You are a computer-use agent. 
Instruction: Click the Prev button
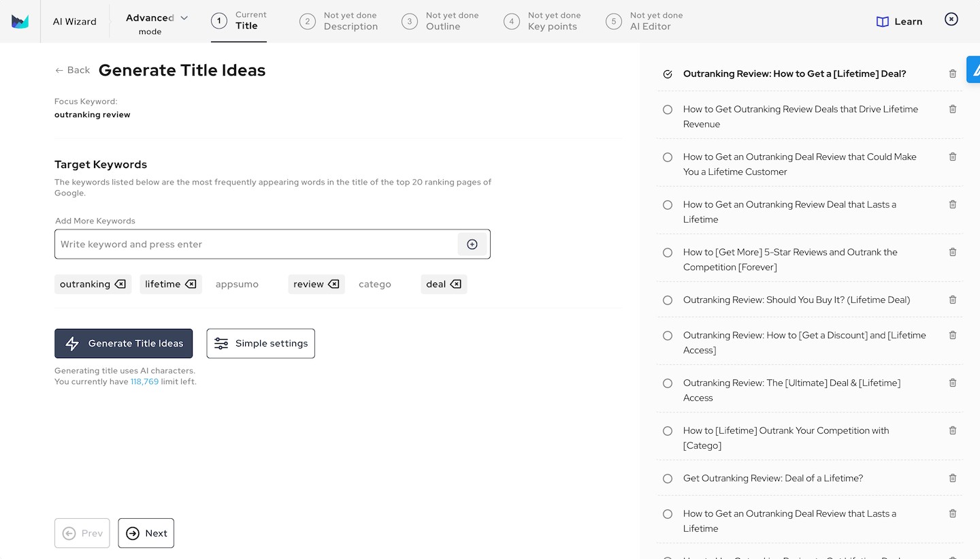tap(82, 533)
